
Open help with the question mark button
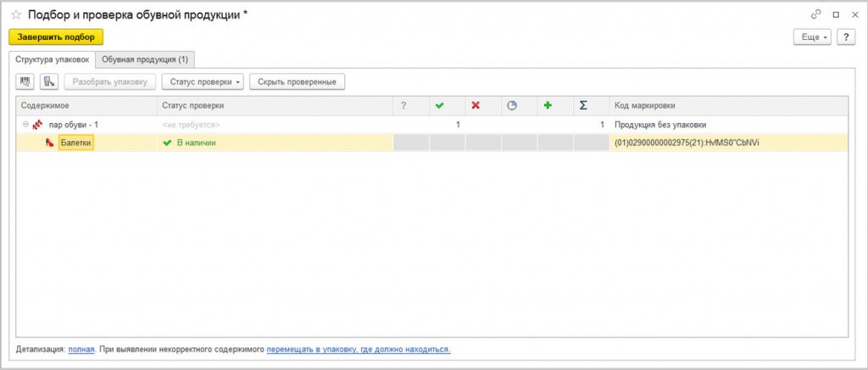845,37
